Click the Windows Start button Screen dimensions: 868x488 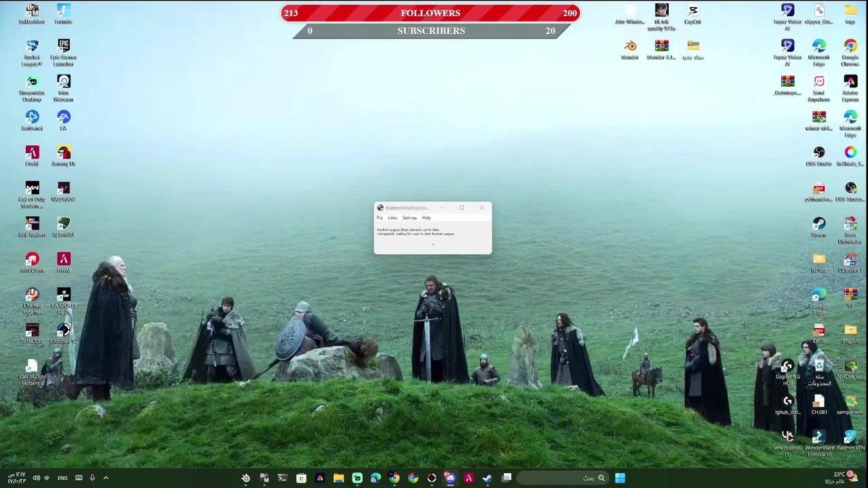(620, 478)
